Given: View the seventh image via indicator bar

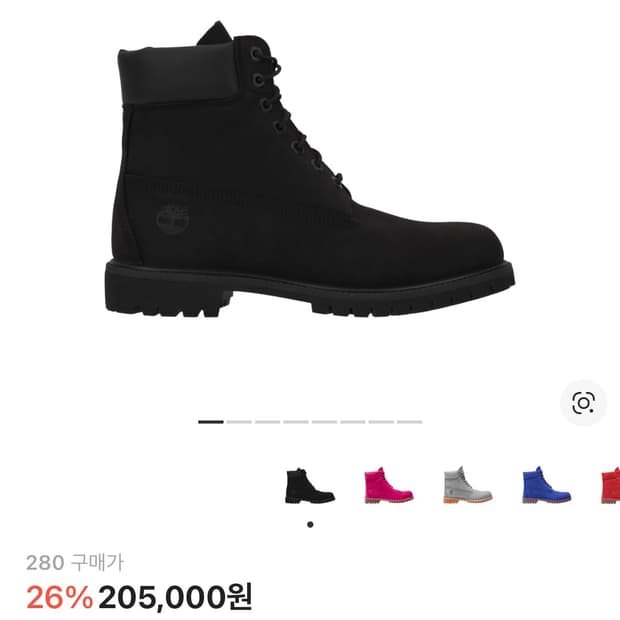Looking at the screenshot, I should (381, 422).
